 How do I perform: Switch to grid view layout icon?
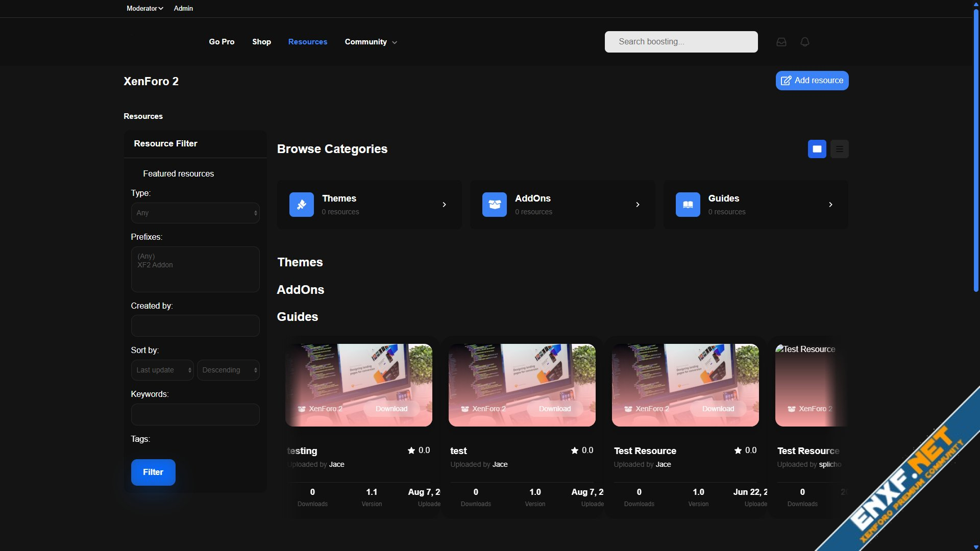pyautogui.click(x=817, y=149)
